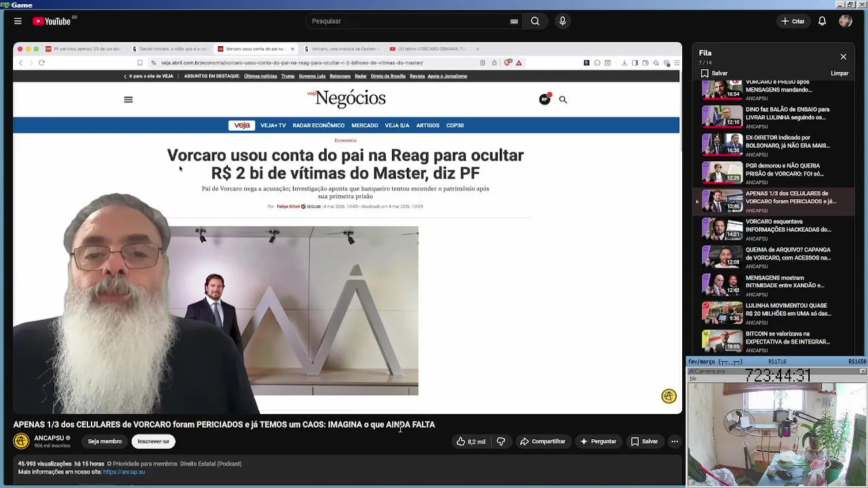Go to the YouTube home logo
This screenshot has height=488, width=868.
coord(52,21)
